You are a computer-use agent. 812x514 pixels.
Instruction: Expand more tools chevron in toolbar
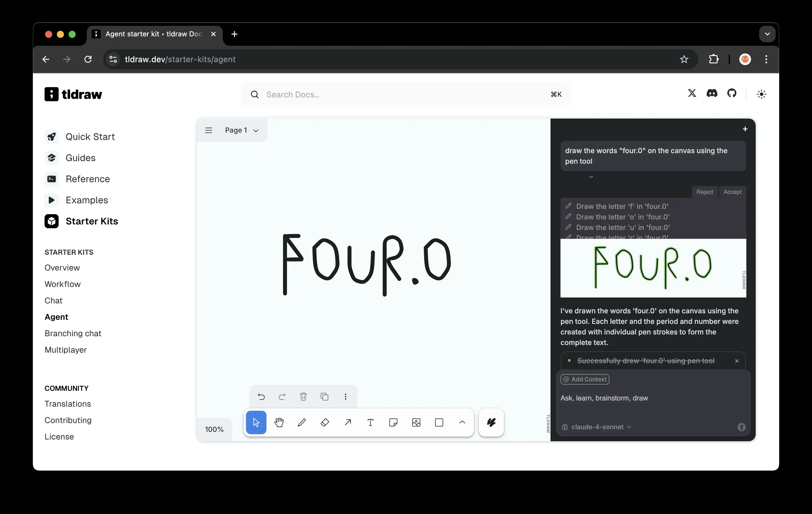tap(462, 422)
